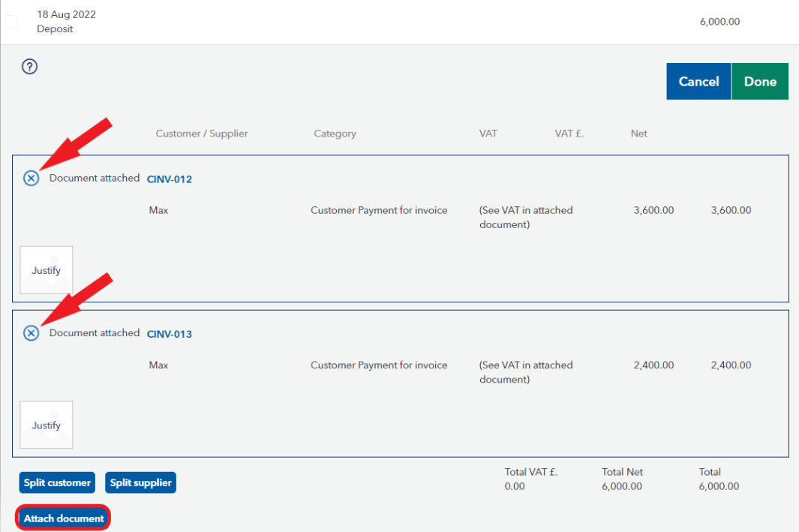This screenshot has width=799, height=532.
Task: Open the CINV-012 invoice link
Action: tap(170, 179)
